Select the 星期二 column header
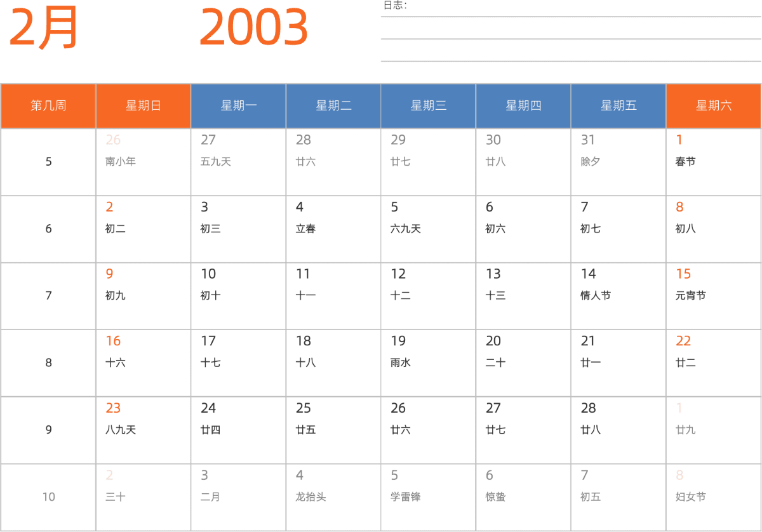This screenshot has width=762, height=532. coord(333,106)
